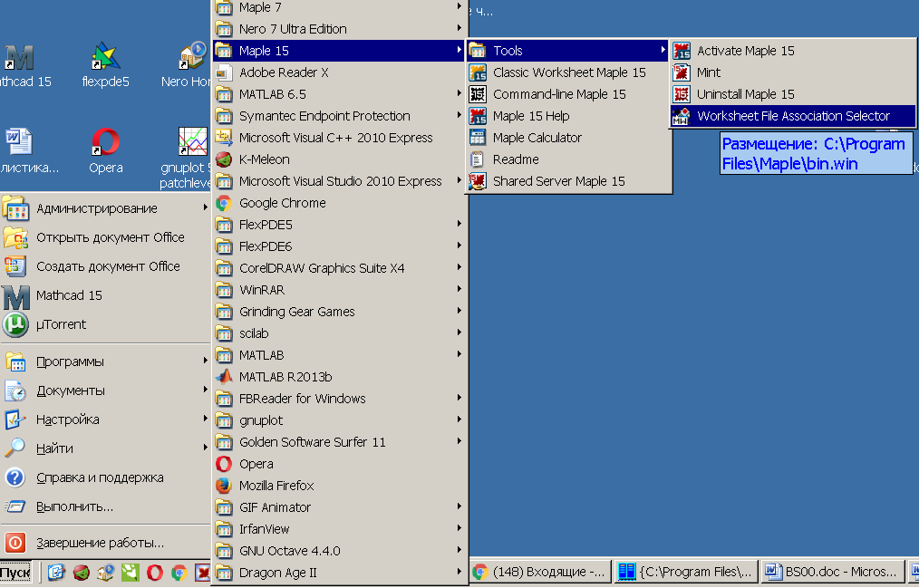Viewport: 919px width, 588px height.
Task: Click the Microsoft Visual C++ 2010 Express icon
Action: [x=224, y=138]
